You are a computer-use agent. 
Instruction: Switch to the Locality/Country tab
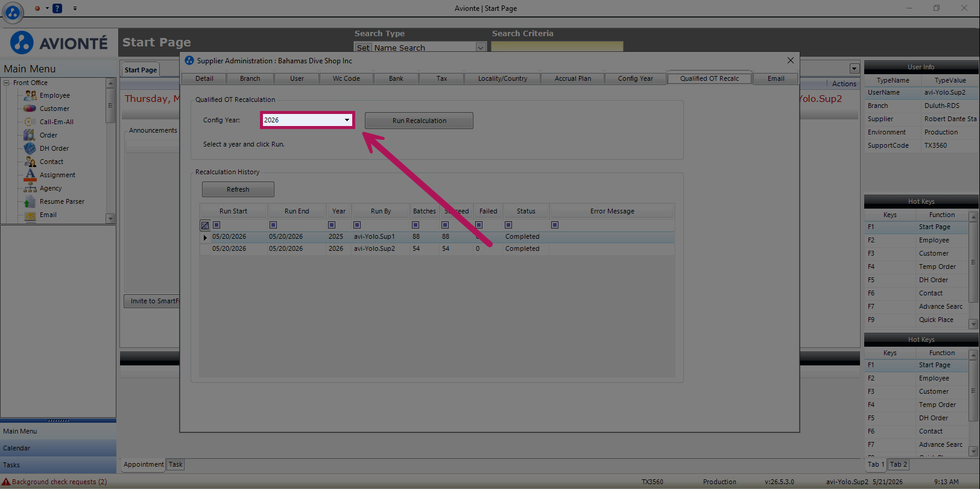click(x=503, y=78)
